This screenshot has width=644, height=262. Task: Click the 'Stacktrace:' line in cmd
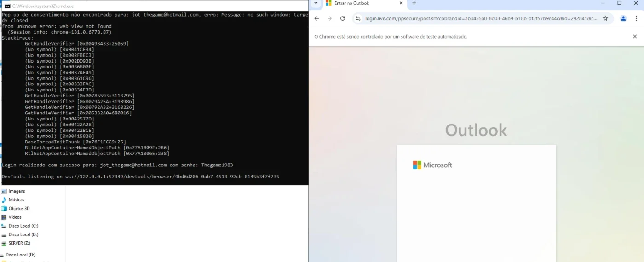click(x=17, y=38)
